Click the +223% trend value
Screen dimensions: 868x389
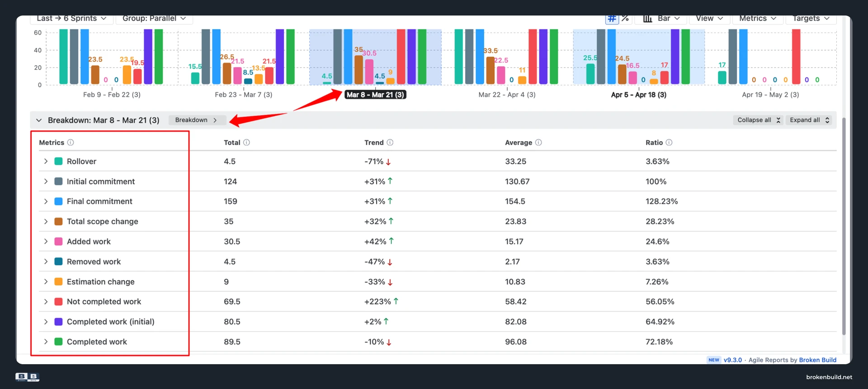click(x=377, y=302)
